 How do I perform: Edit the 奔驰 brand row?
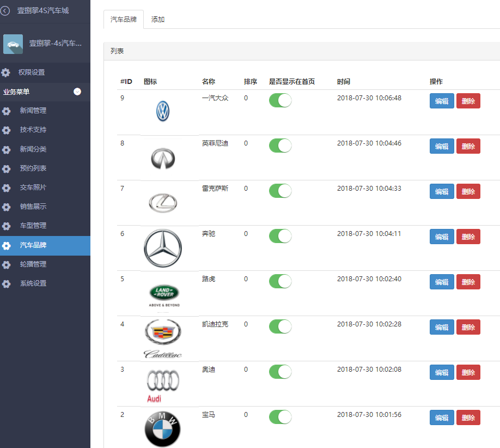coord(442,237)
